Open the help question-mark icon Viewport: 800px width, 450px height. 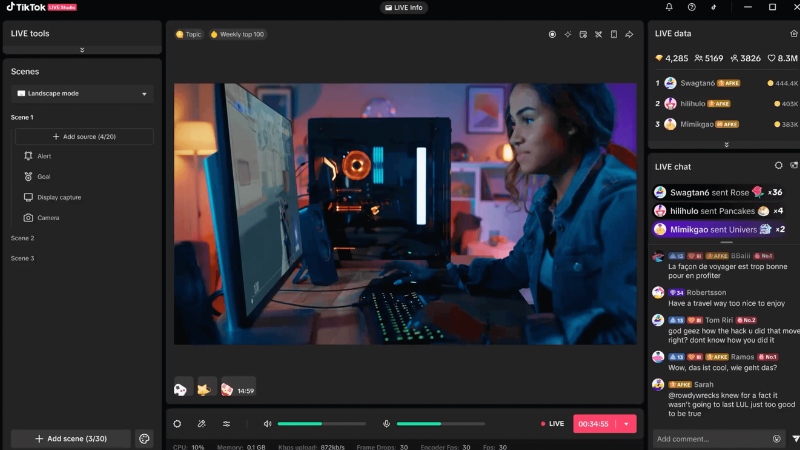click(692, 7)
